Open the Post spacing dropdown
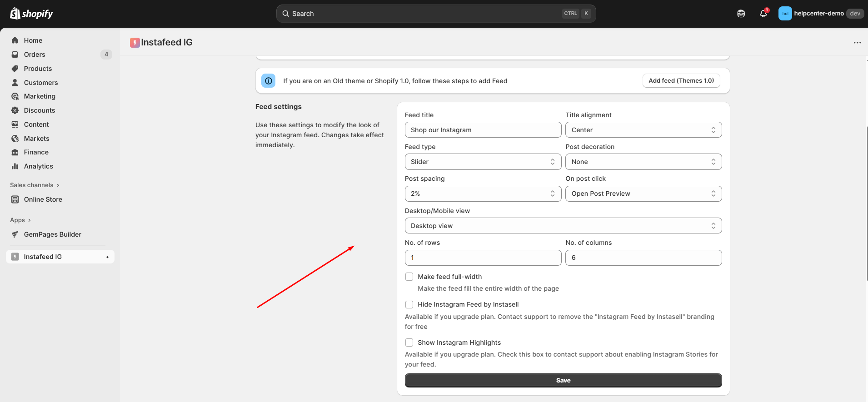 click(483, 194)
